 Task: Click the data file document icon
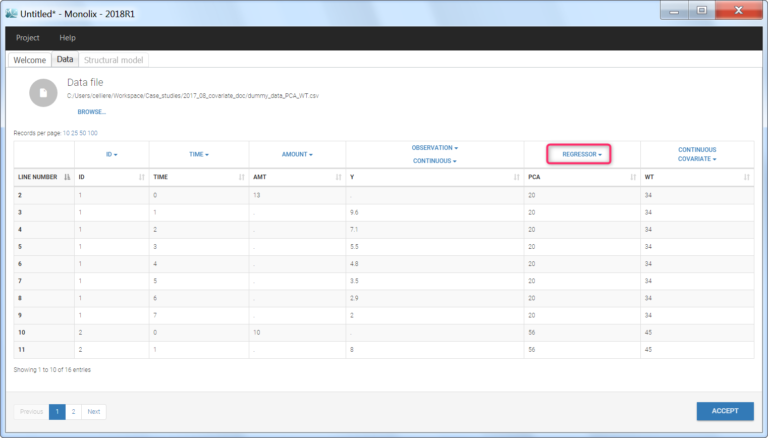pyautogui.click(x=43, y=92)
